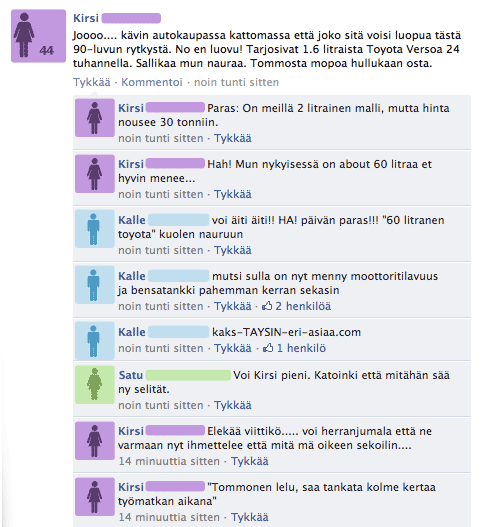The height and width of the screenshot is (527, 488).
Task: Like Kalle's 'voi äiti äiti' comment
Action: tap(233, 250)
